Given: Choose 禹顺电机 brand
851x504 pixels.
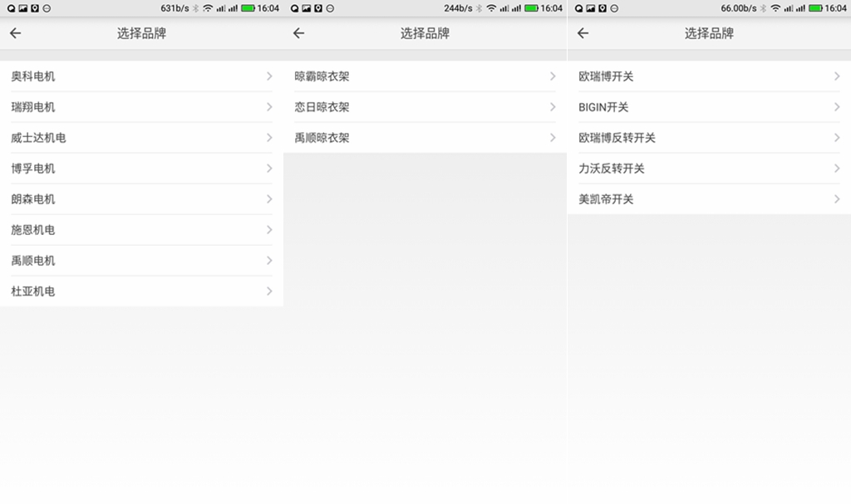Looking at the screenshot, I should point(141,261).
